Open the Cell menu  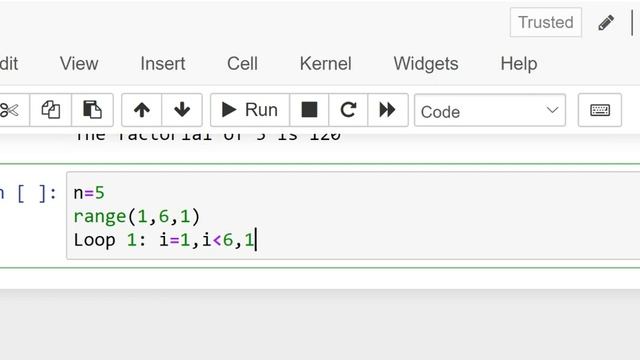click(x=242, y=64)
